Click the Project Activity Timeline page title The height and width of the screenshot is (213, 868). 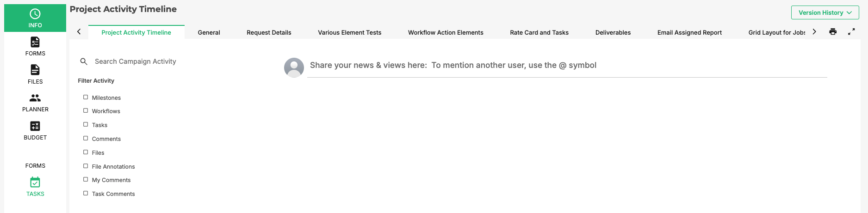pos(123,9)
